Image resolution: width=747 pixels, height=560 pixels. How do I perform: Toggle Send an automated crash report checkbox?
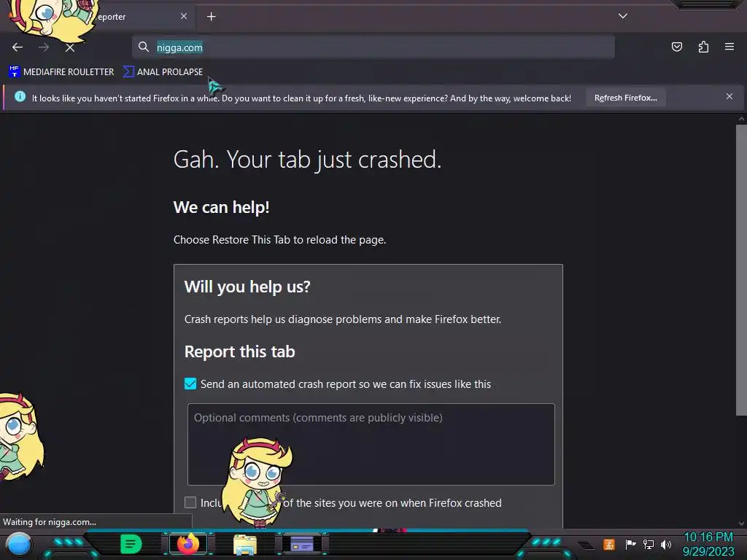click(190, 384)
